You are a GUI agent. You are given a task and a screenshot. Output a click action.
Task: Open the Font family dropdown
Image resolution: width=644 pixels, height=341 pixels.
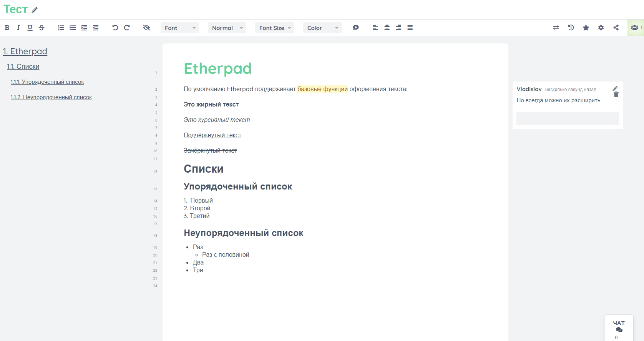click(x=180, y=28)
